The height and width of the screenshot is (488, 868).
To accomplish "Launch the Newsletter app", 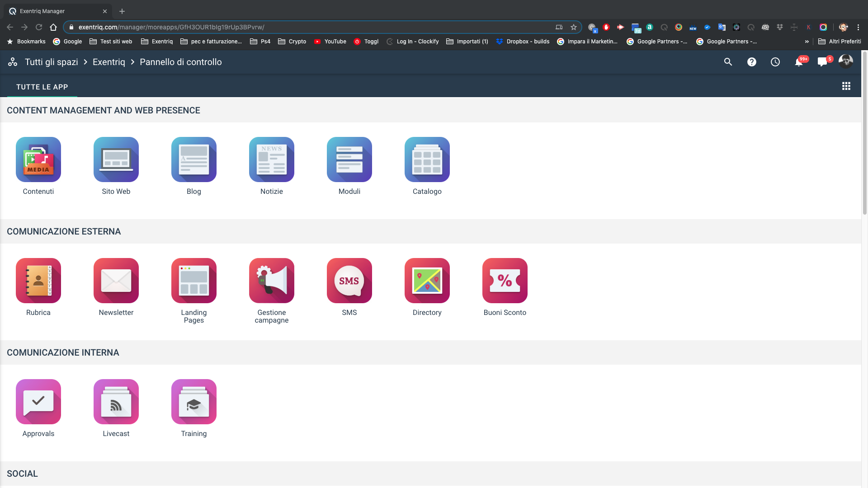I will point(116,281).
